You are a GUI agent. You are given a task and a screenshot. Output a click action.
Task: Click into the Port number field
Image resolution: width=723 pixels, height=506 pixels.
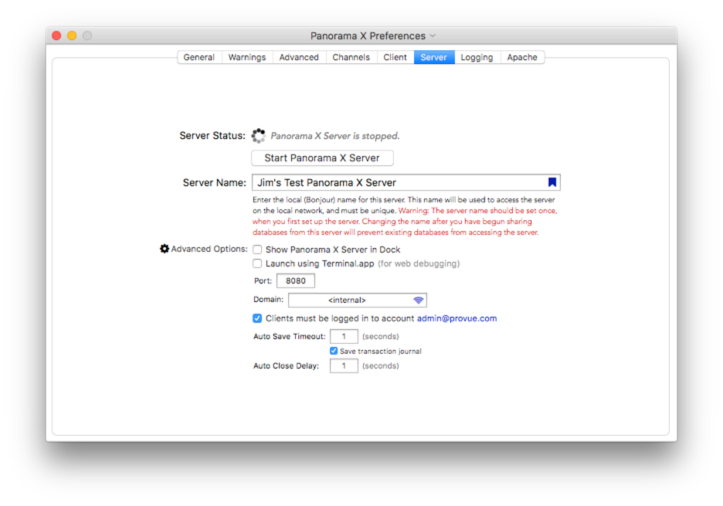tap(294, 282)
